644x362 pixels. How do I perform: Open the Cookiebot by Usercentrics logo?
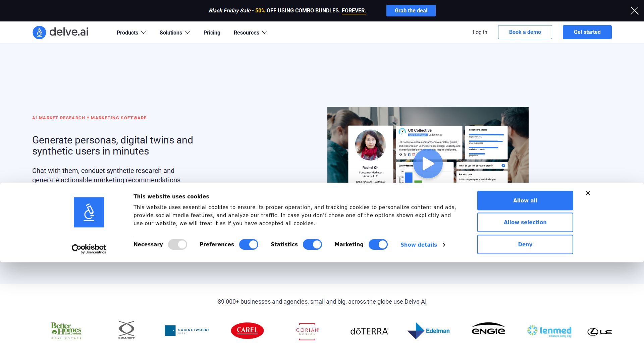tap(89, 249)
